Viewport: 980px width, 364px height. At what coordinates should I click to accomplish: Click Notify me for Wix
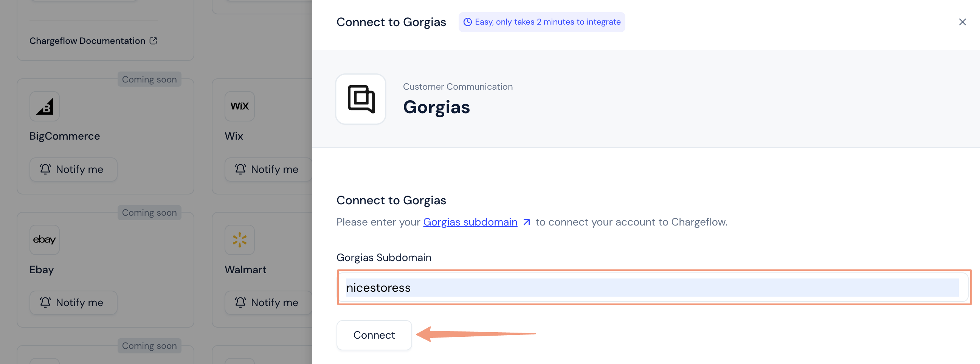pos(268,170)
